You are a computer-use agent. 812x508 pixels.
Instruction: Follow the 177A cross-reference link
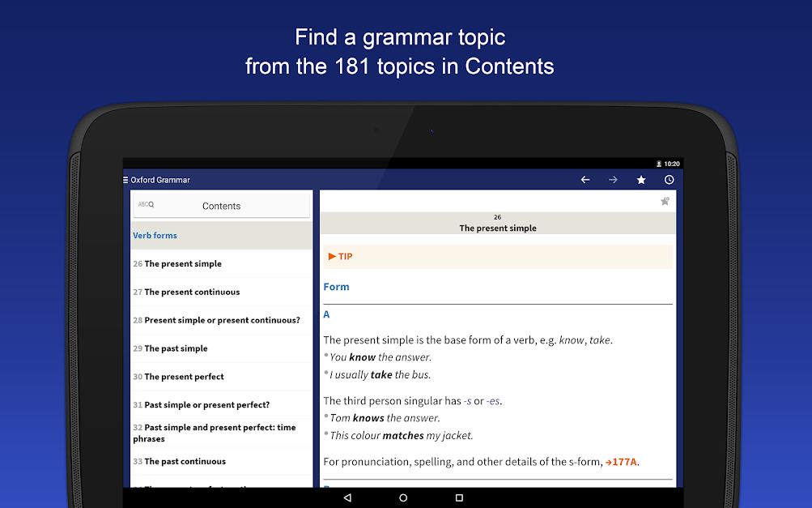[x=622, y=462]
